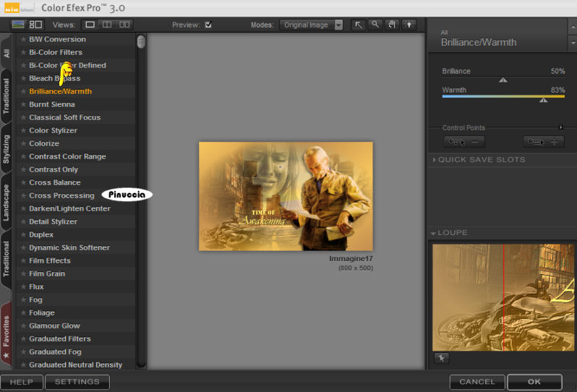Click the pin icon below the loupe
This screenshot has height=392, width=577.
[x=440, y=358]
